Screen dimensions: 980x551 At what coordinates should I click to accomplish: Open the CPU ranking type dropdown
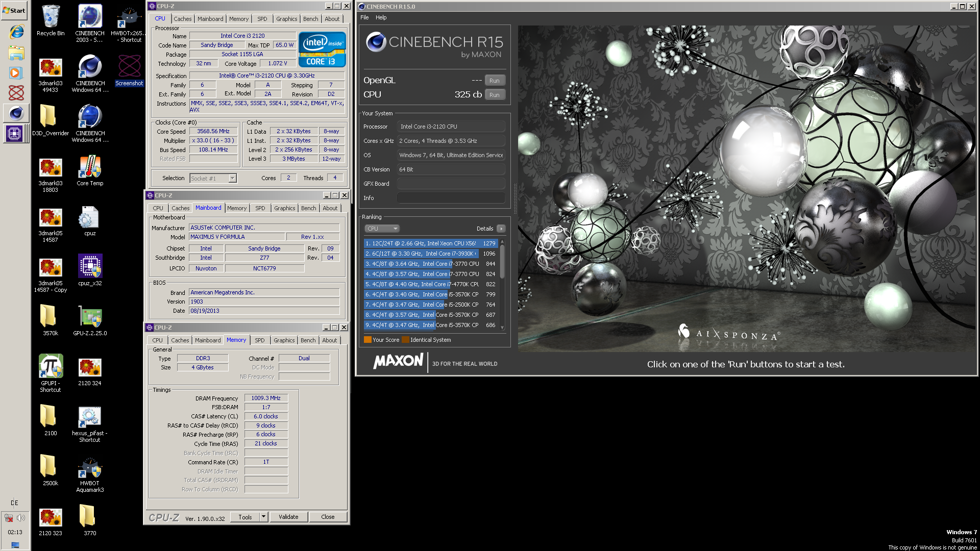(x=382, y=229)
